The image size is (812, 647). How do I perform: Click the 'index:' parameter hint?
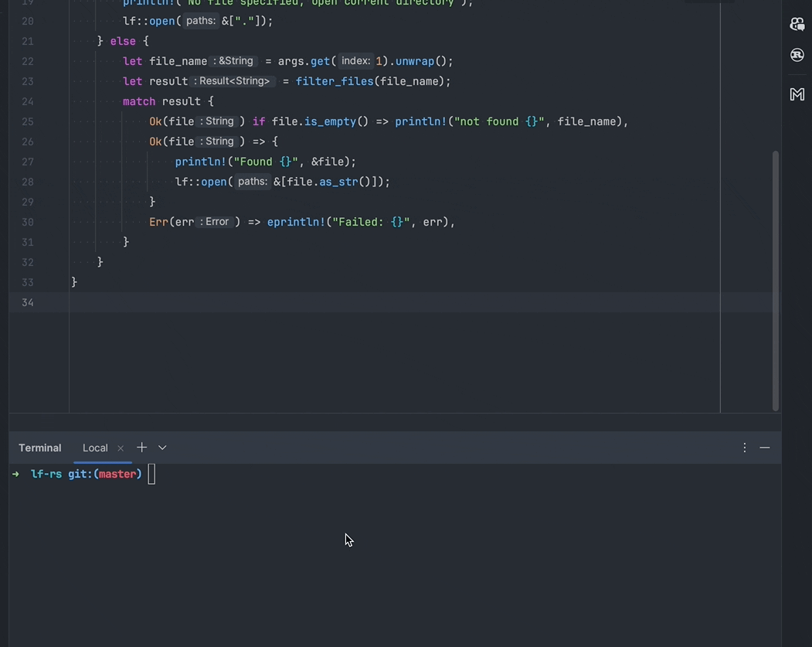click(x=355, y=61)
